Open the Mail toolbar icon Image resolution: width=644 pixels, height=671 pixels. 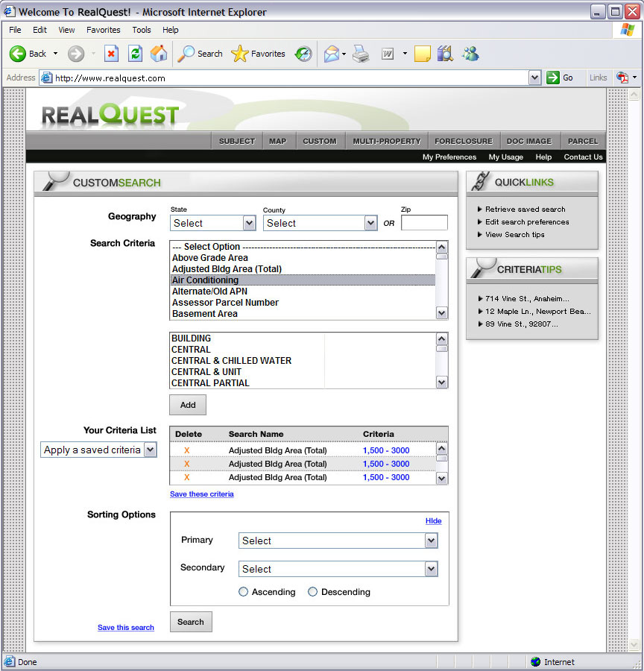[x=331, y=54]
